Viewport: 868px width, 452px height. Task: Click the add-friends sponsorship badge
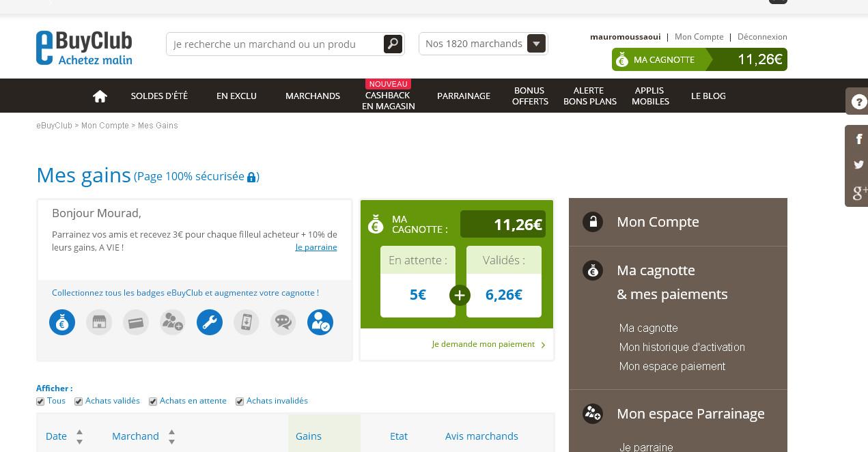point(173,322)
